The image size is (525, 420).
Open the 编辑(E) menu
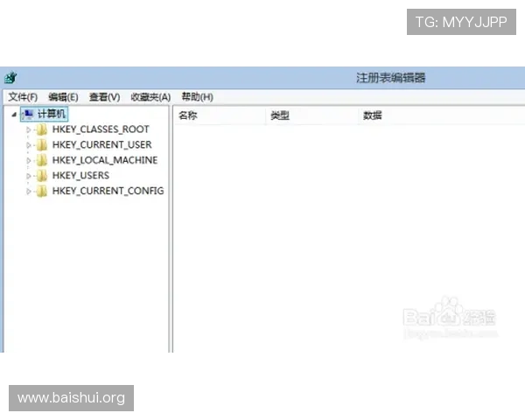63,97
